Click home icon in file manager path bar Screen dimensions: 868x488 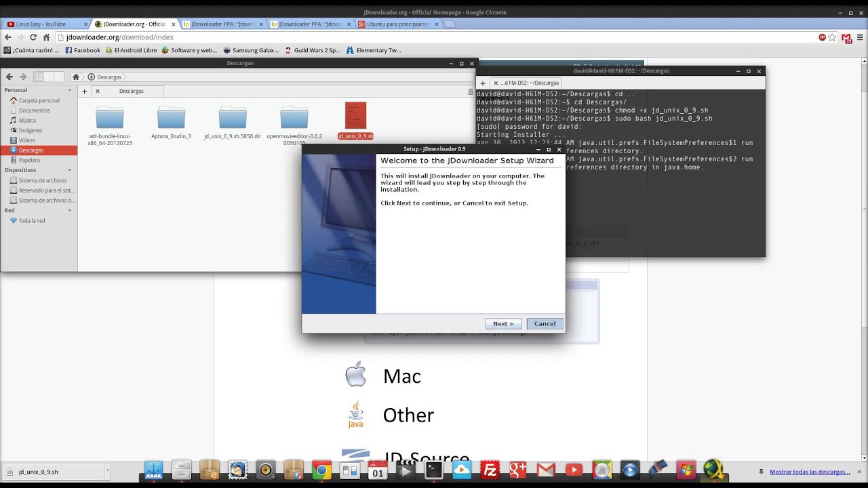76,77
